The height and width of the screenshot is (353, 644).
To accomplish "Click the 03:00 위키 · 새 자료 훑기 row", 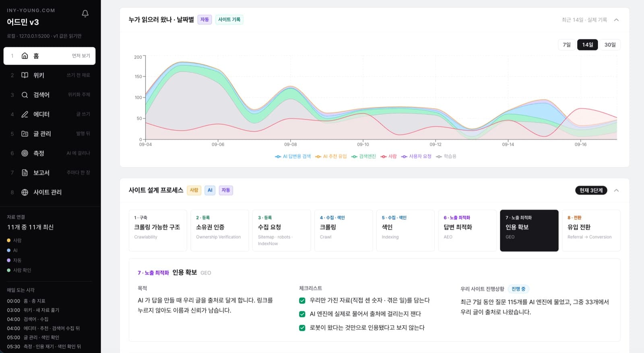I will click(33, 310).
